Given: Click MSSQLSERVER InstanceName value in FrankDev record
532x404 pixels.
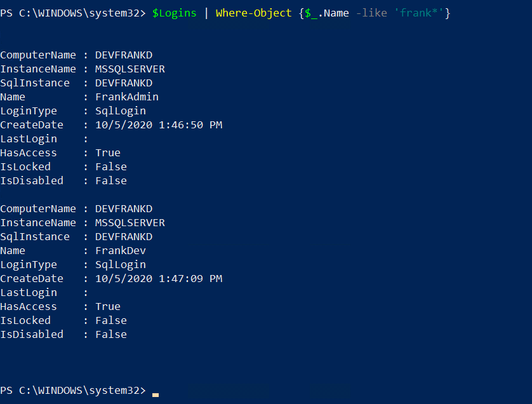Looking at the screenshot, I should tap(130, 223).
